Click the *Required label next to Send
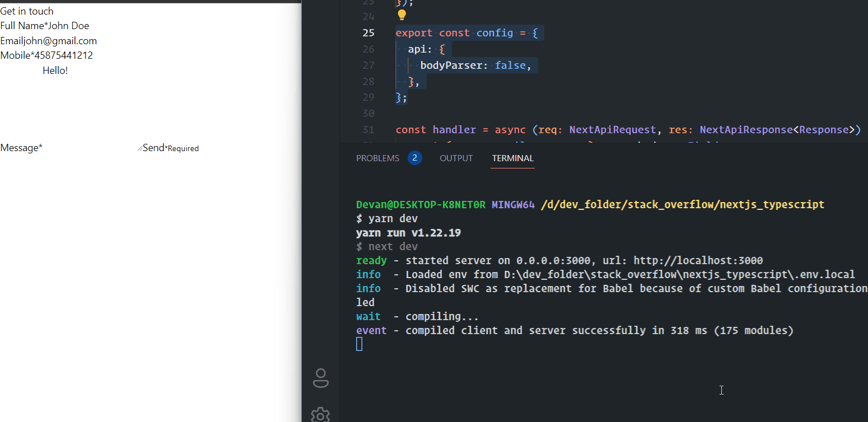Screen dimensions: 868x422 (x=183, y=148)
